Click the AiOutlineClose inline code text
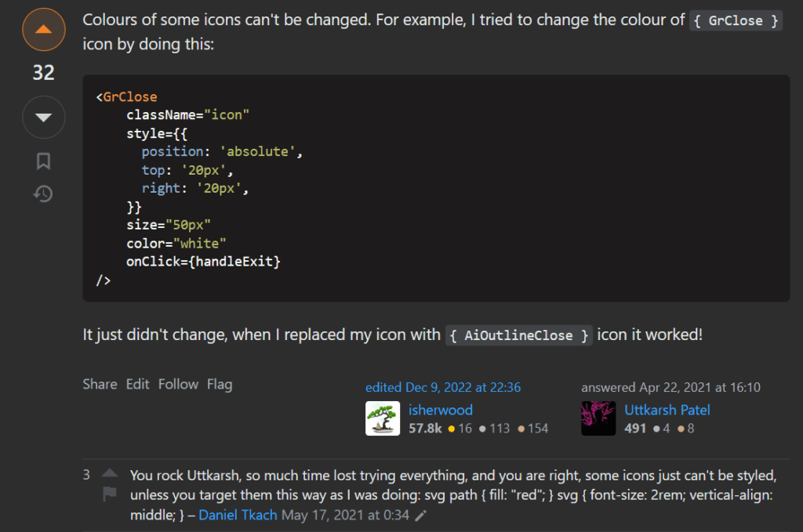This screenshot has width=803, height=532. coord(518,335)
